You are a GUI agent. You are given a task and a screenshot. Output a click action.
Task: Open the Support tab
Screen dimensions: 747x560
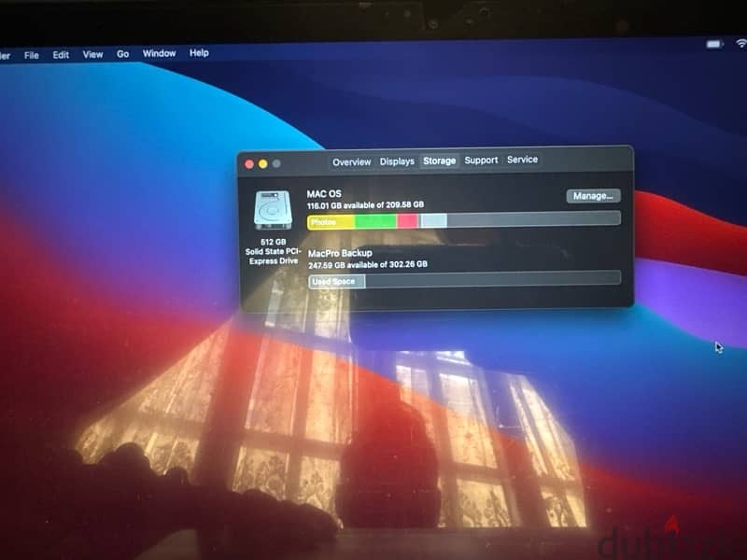(481, 161)
